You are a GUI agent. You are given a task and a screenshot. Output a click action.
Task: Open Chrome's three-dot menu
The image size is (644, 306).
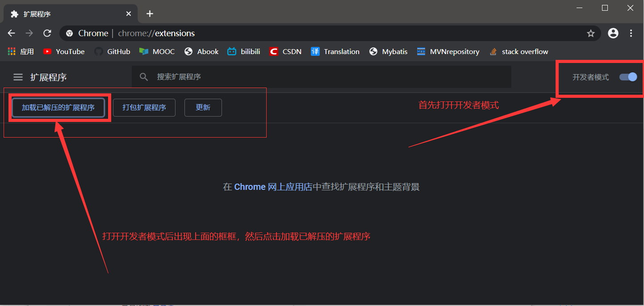(x=631, y=33)
